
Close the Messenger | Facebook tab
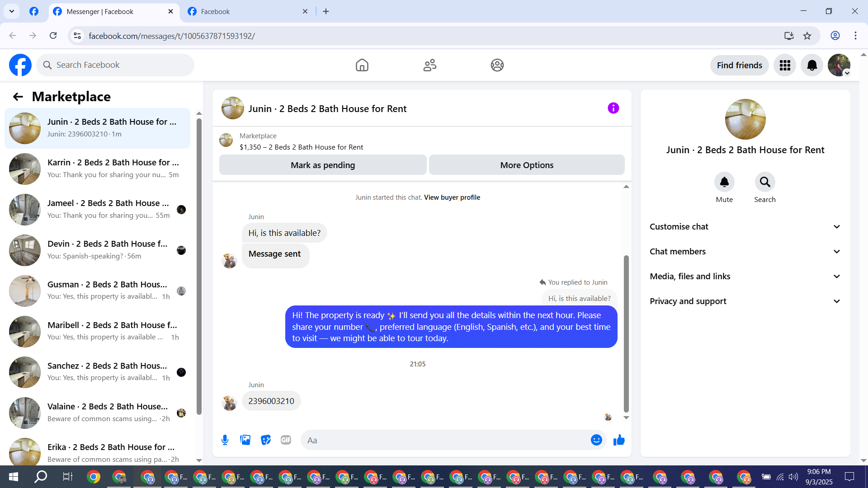point(170,12)
